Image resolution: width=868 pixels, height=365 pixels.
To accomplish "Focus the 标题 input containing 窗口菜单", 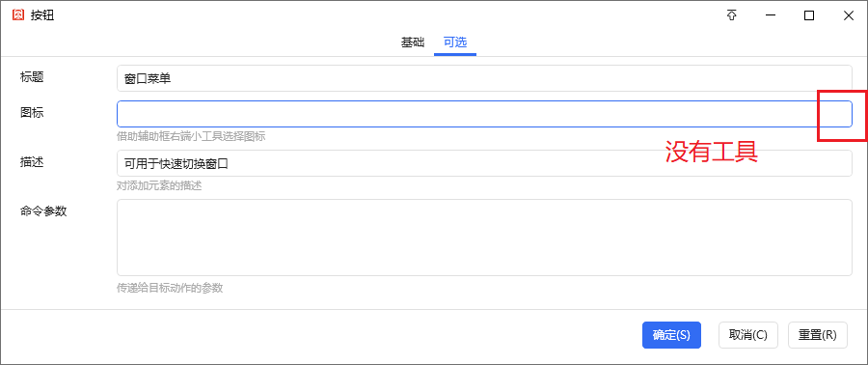I will pos(484,78).
